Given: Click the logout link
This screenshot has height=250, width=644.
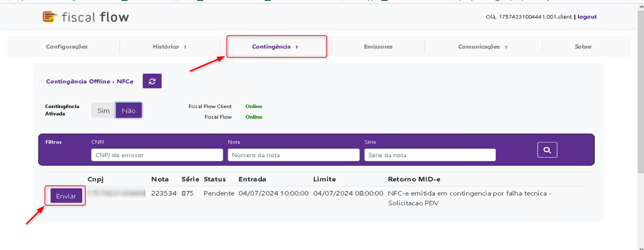Looking at the screenshot, I should [587, 17].
